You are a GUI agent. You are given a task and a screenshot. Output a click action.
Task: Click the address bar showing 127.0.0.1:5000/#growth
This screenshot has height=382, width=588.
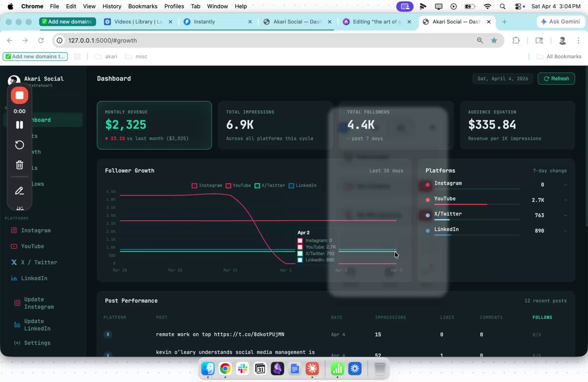[x=262, y=40]
